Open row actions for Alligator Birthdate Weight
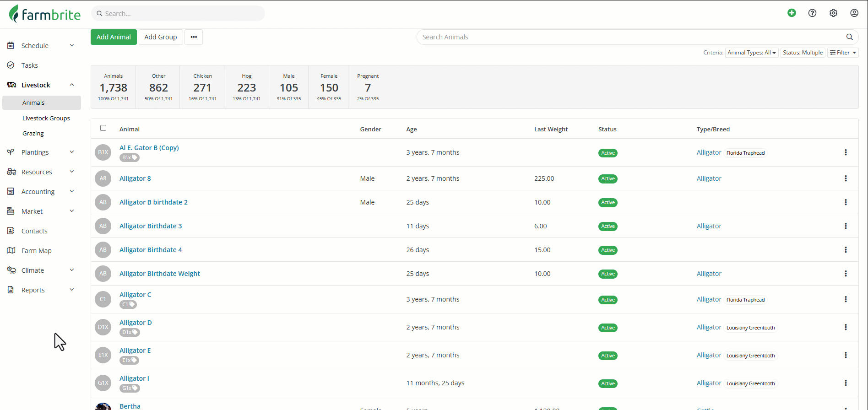The height and width of the screenshot is (410, 868). (x=846, y=274)
